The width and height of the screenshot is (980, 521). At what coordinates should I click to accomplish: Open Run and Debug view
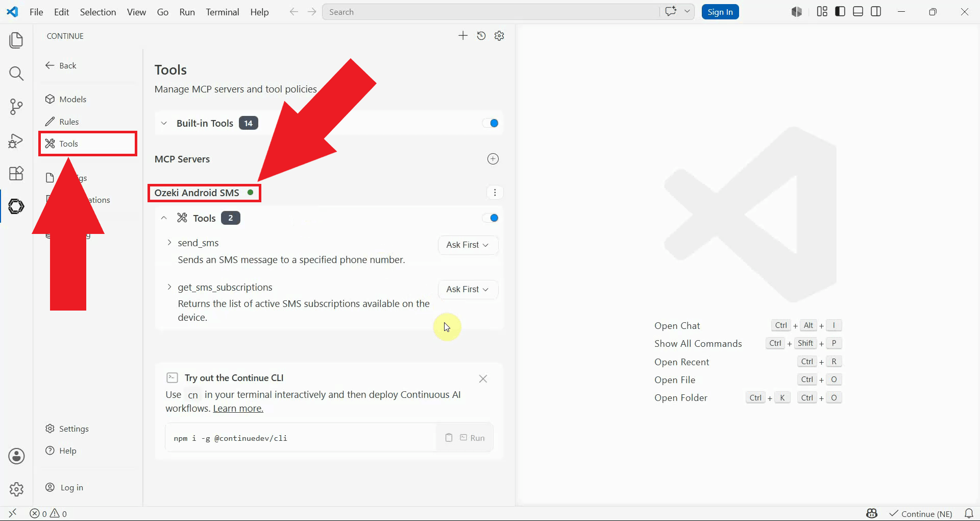16,140
